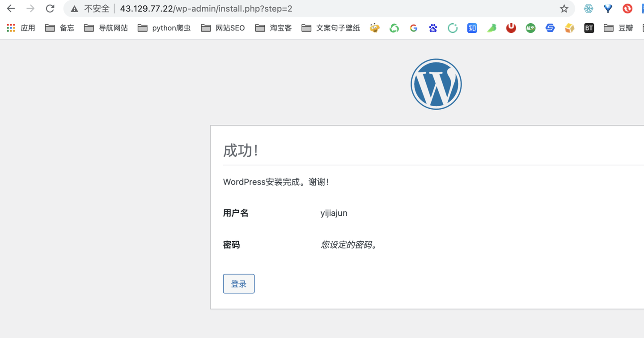
Task: Click the WordPress安装完成。谢谢! message
Action: [276, 182]
